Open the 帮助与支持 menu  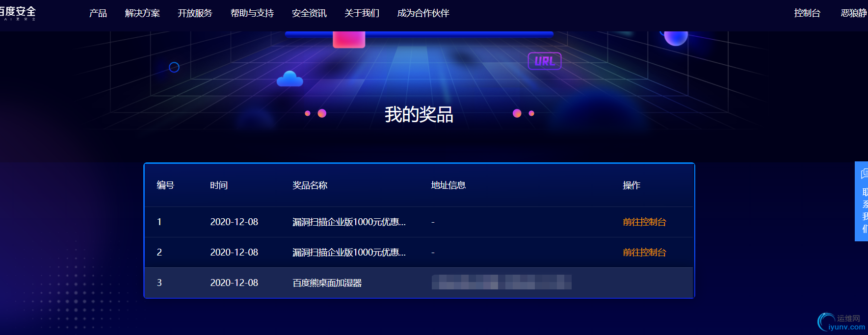[252, 13]
